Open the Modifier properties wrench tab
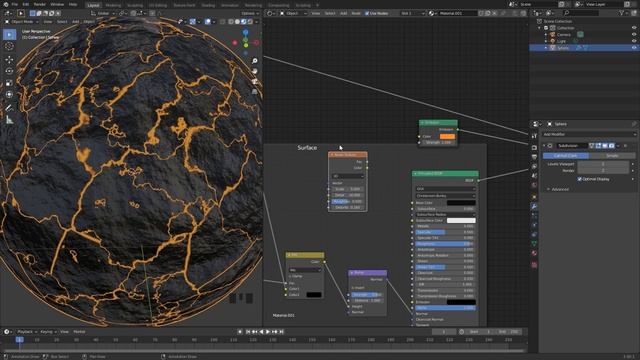The height and width of the screenshot is (360, 640). [x=534, y=207]
